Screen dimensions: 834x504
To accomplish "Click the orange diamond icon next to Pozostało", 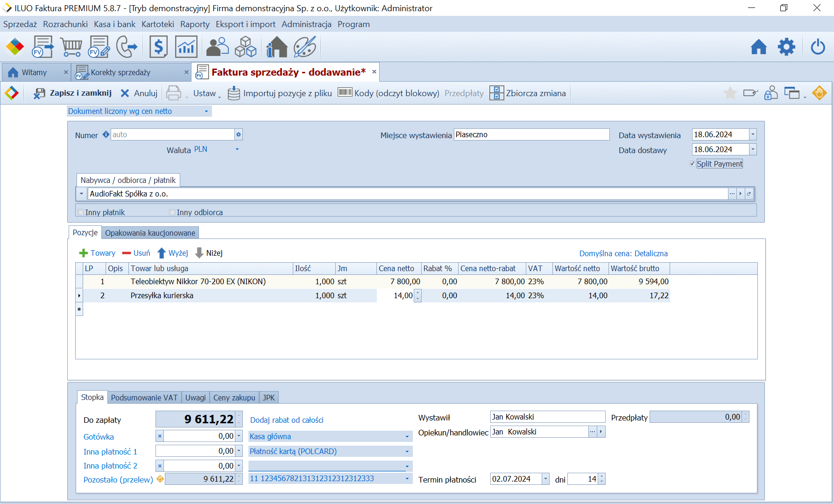I will click(160, 479).
